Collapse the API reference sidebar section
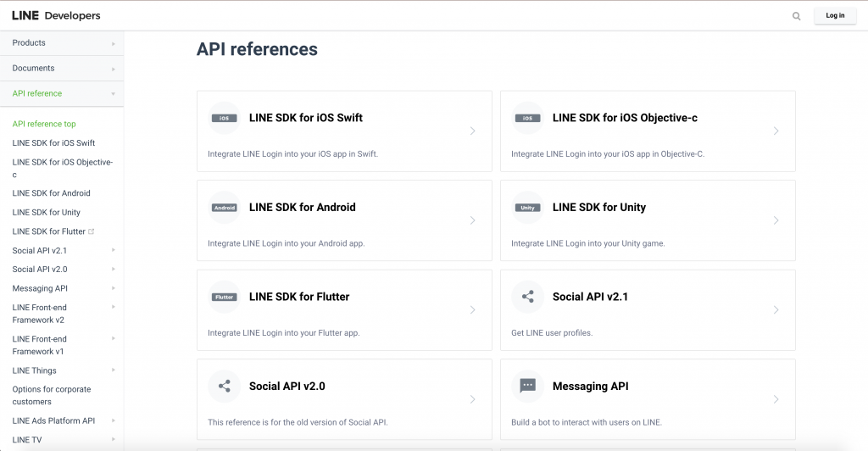The width and height of the screenshot is (868, 451). click(62, 93)
